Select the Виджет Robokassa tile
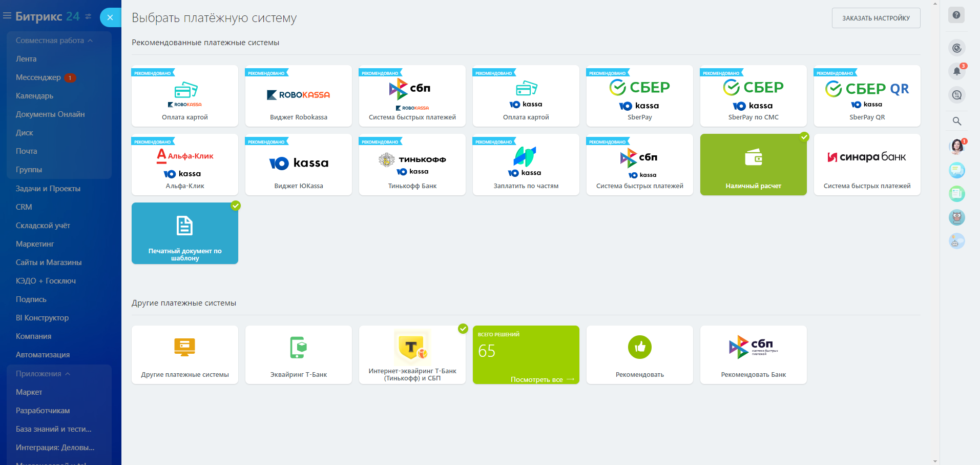Screen dimensions: 980x465 pos(299,96)
